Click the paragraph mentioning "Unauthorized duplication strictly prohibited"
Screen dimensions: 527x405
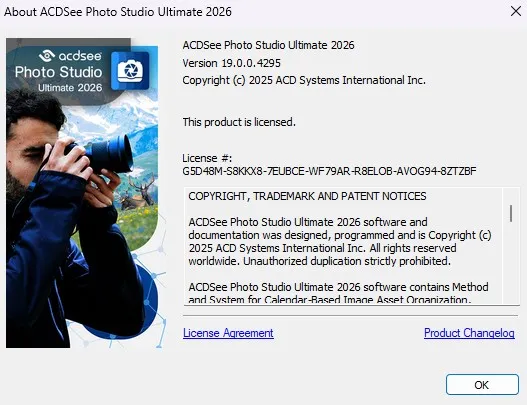pyautogui.click(x=340, y=241)
